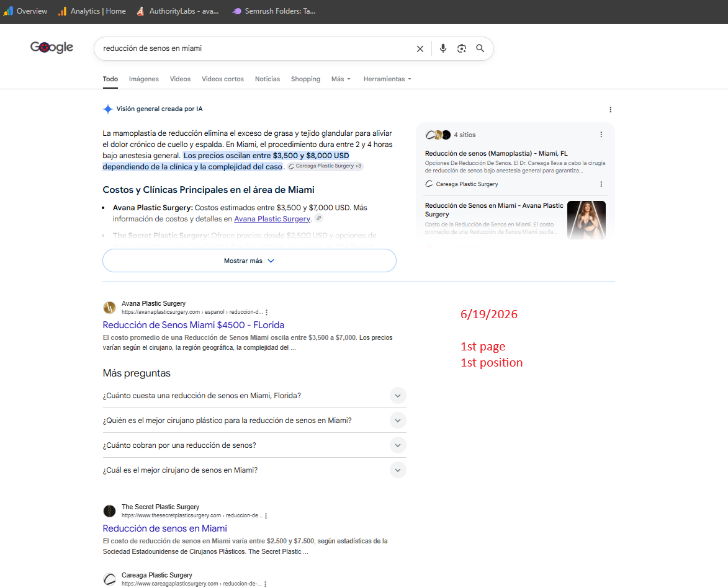The width and height of the screenshot is (728, 588).
Task: Click the Google logo
Action: pos(52,47)
